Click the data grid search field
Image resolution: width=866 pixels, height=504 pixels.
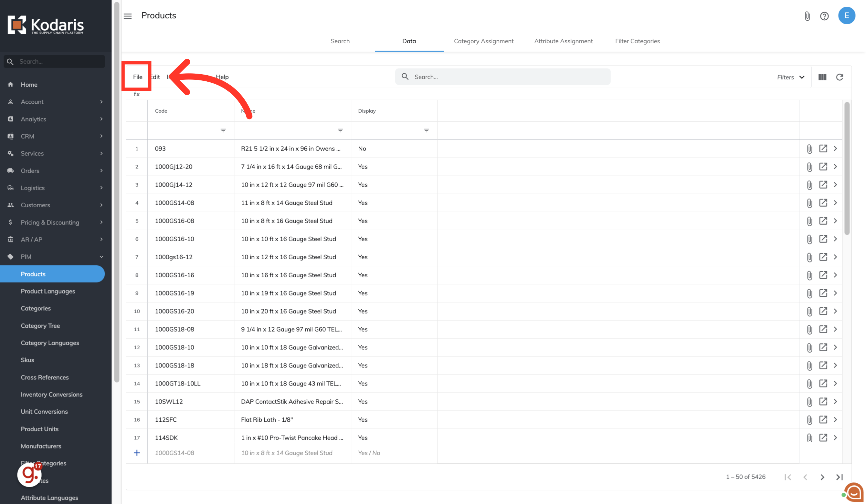tap(503, 77)
